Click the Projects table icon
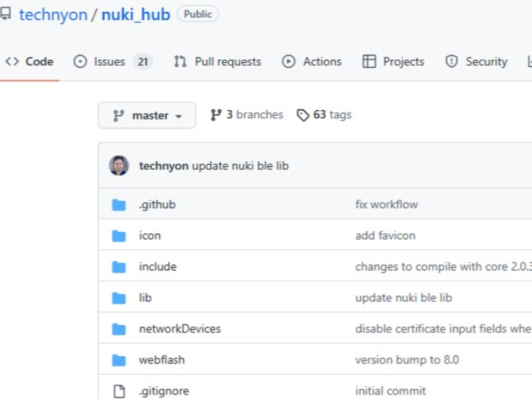The image size is (532, 399). (369, 62)
